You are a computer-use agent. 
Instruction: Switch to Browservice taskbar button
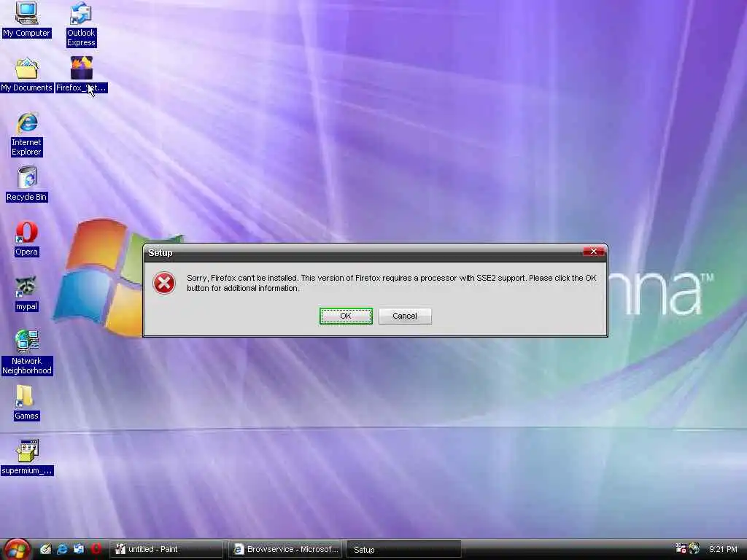point(285,550)
